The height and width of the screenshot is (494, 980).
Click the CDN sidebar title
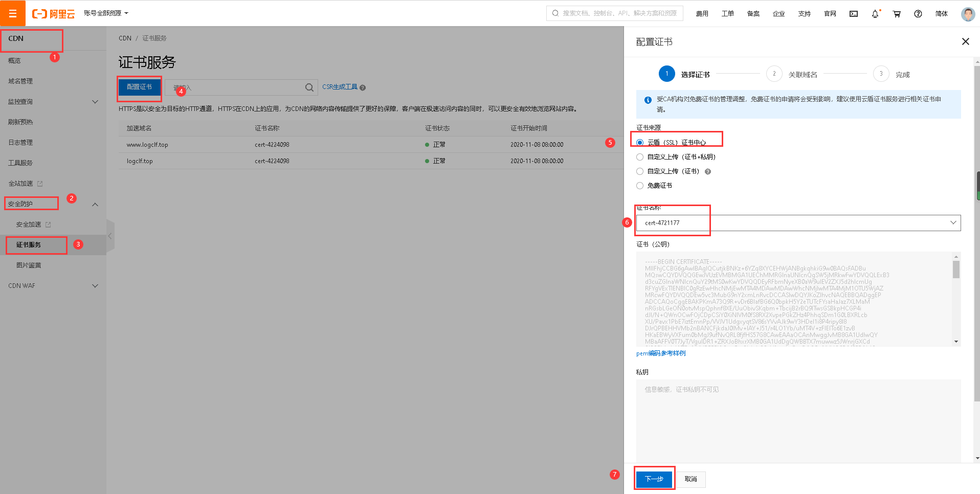(16, 38)
